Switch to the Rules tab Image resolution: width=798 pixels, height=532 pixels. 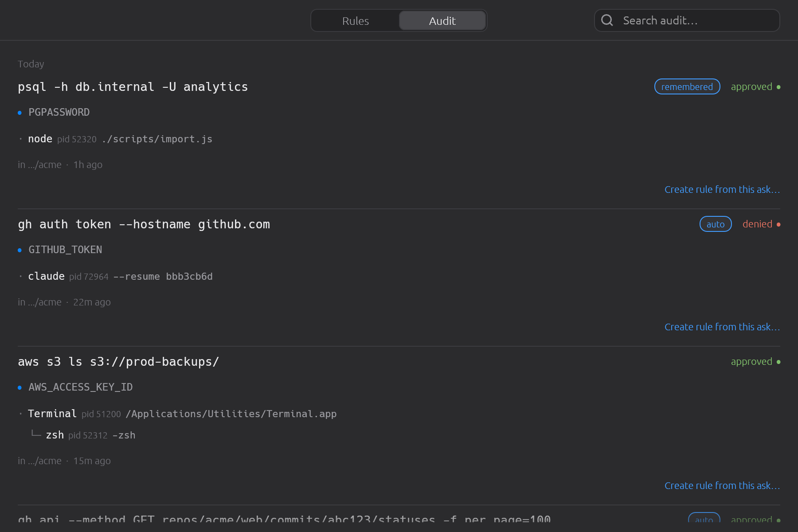[355, 21]
